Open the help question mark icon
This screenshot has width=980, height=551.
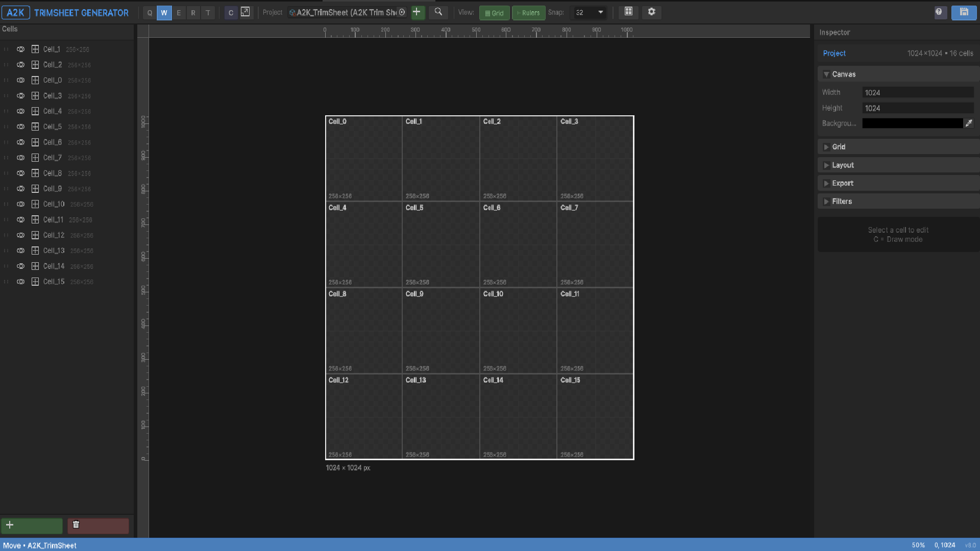point(939,12)
